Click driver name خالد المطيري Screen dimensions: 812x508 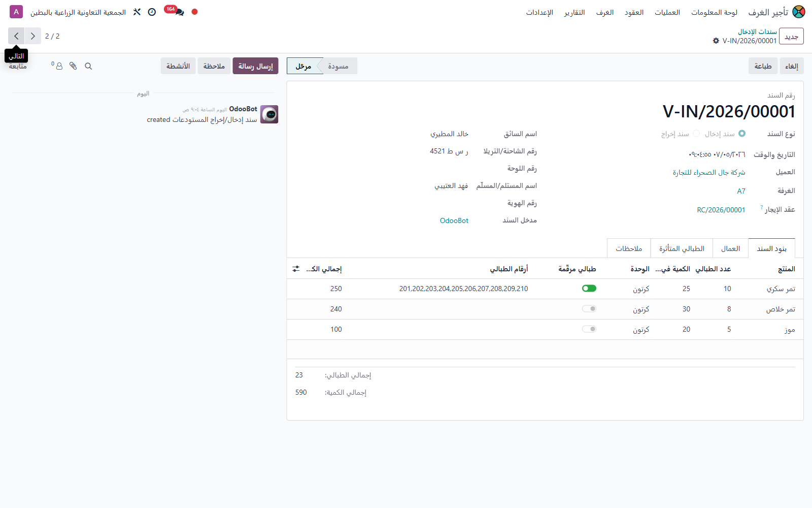[x=449, y=134]
